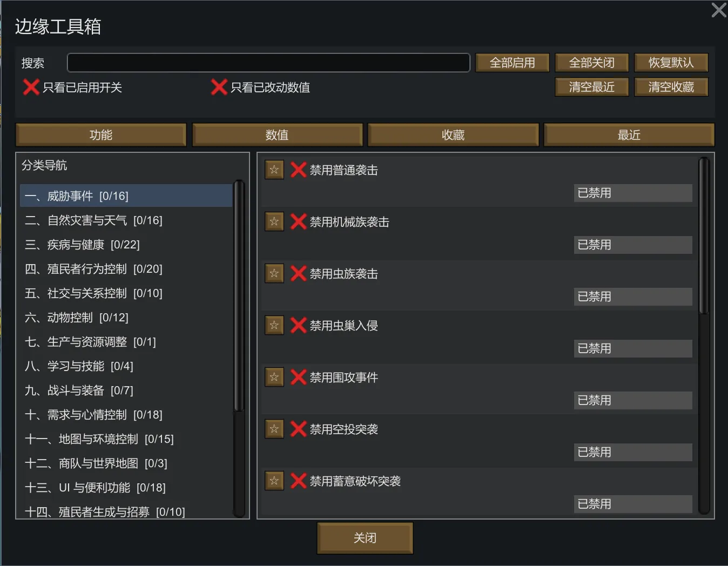The image size is (728, 566).
Task: Add 禁用虫巢入侵 to favorites via star
Action: tap(274, 325)
